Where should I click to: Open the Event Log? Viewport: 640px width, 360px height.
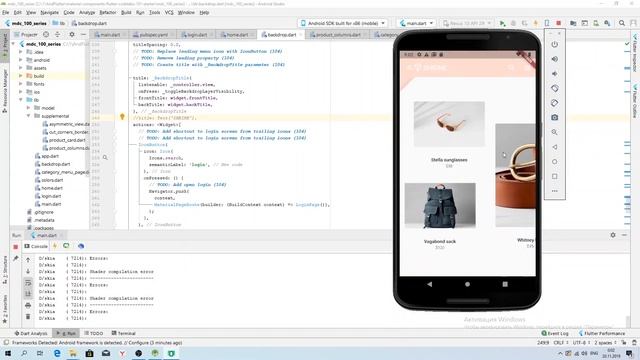point(555,333)
